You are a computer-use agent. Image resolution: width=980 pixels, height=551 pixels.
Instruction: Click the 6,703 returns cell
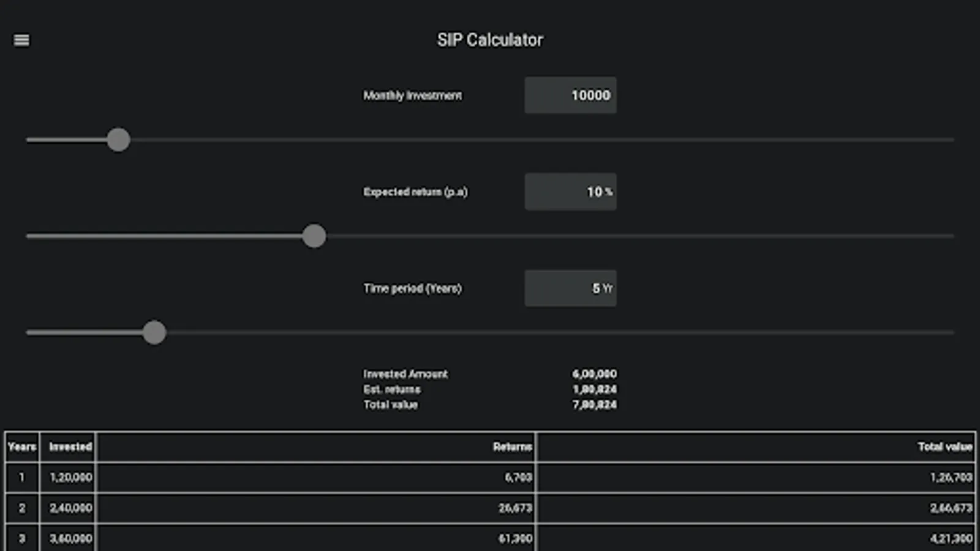click(518, 477)
